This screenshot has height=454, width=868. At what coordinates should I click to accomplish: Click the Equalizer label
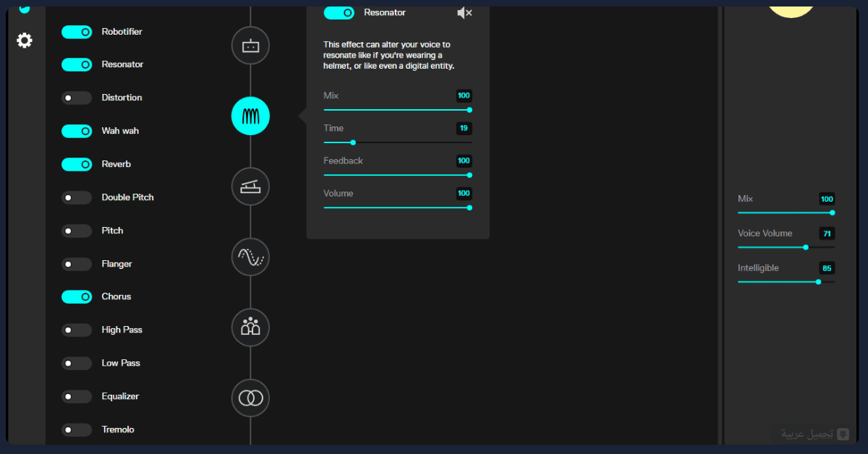point(121,396)
